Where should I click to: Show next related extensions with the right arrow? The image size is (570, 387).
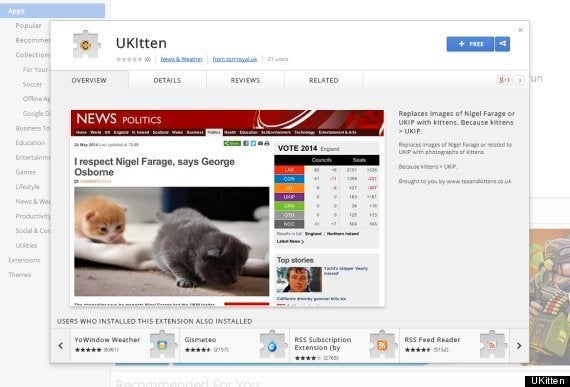(x=519, y=346)
